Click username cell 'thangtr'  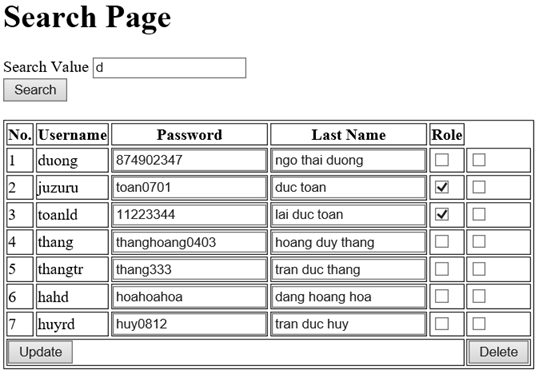coord(72,270)
